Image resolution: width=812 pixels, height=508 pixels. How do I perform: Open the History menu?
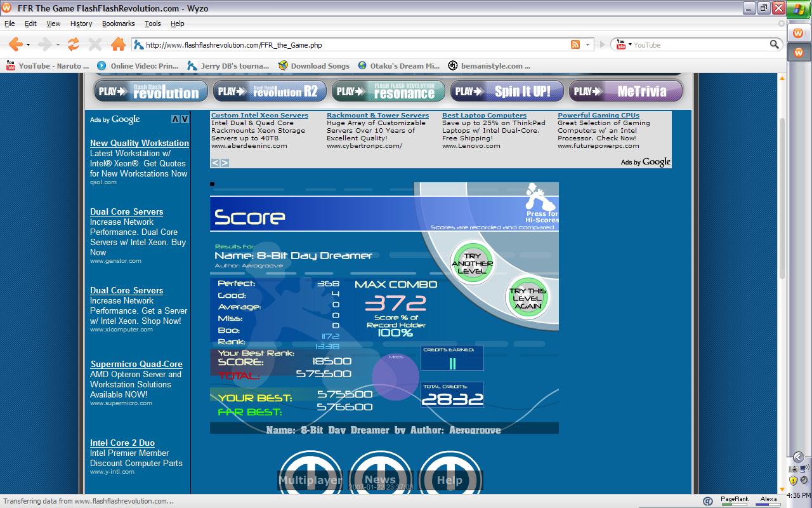pyautogui.click(x=81, y=23)
